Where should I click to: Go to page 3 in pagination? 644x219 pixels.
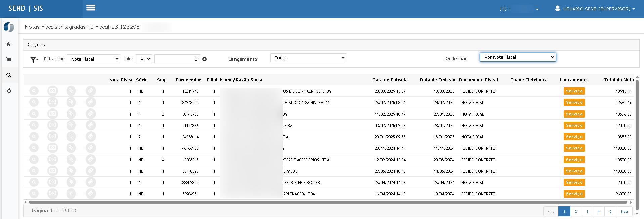pos(587,211)
